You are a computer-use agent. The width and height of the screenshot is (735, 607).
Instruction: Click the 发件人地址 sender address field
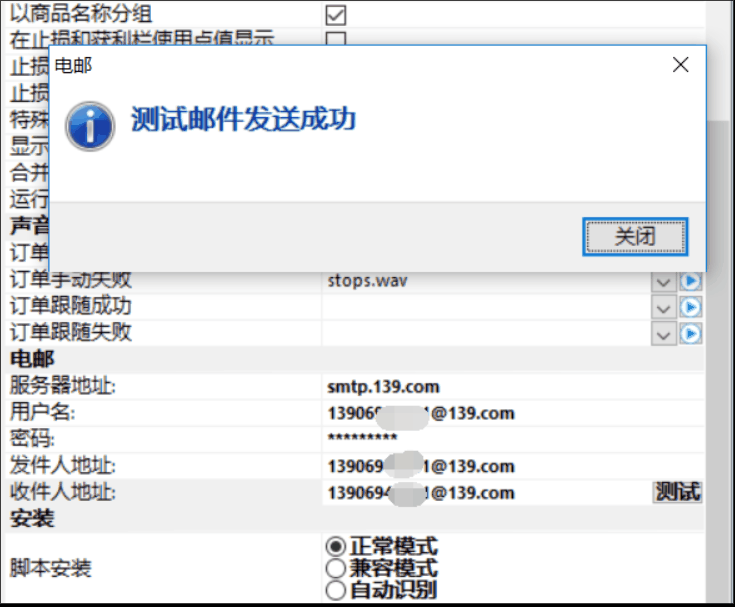[480, 466]
